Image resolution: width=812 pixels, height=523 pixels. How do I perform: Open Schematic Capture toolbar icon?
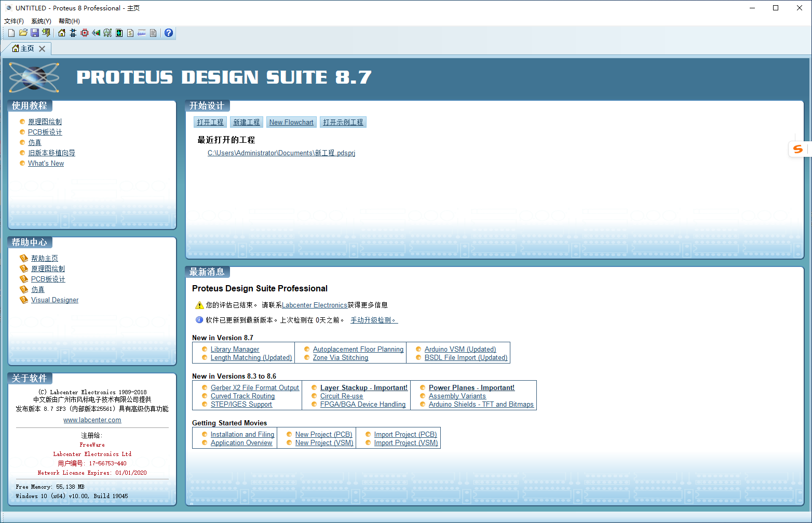73,33
